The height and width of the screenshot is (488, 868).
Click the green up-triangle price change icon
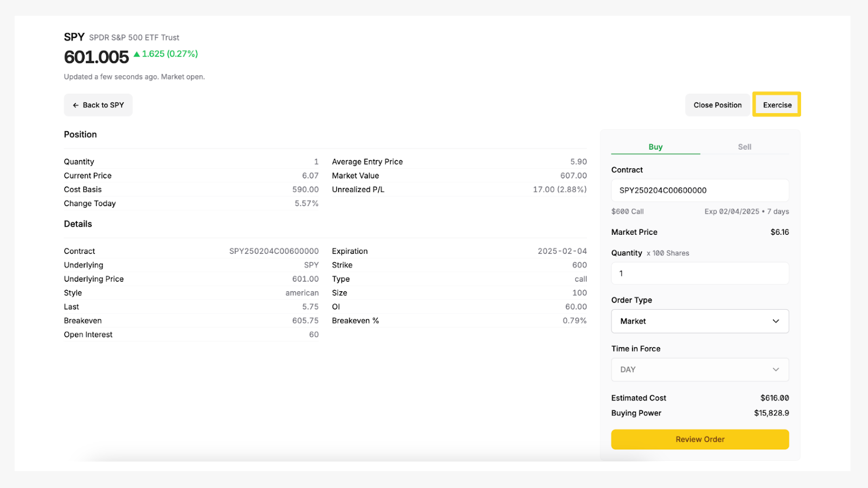tap(137, 54)
